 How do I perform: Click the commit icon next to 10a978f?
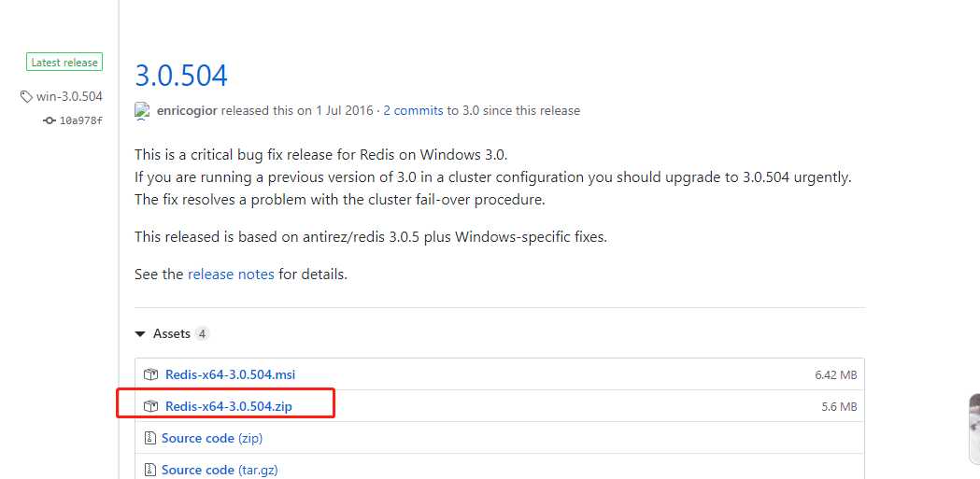(50, 120)
